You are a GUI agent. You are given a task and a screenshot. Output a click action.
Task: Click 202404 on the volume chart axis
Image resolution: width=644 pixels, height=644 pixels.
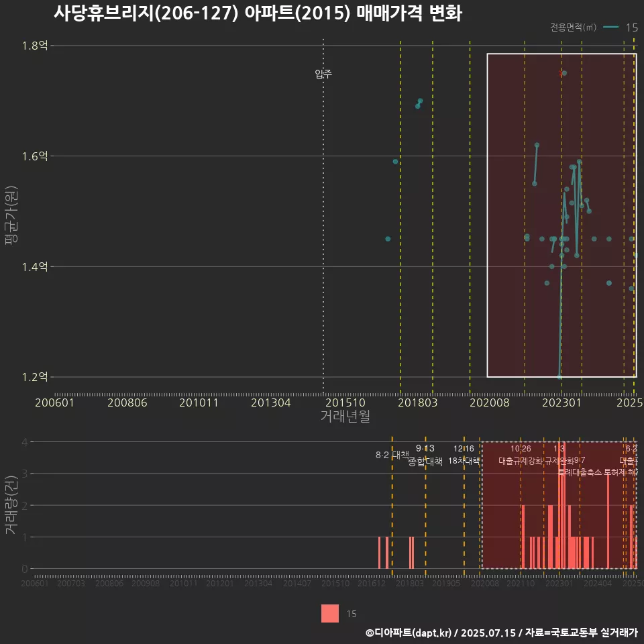click(598, 583)
